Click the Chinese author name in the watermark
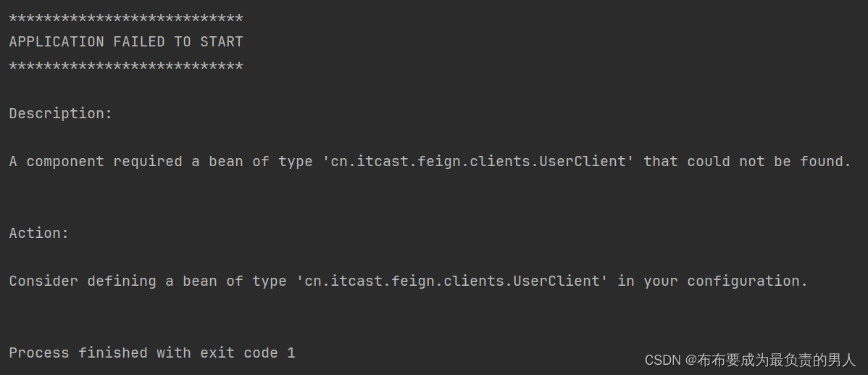 point(777,360)
